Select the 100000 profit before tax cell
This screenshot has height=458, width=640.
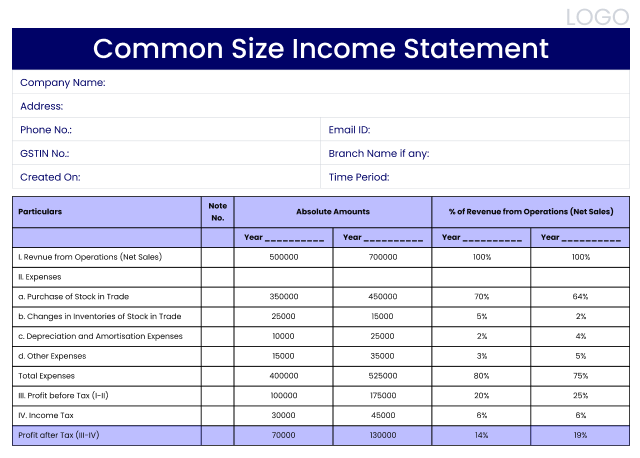point(284,396)
